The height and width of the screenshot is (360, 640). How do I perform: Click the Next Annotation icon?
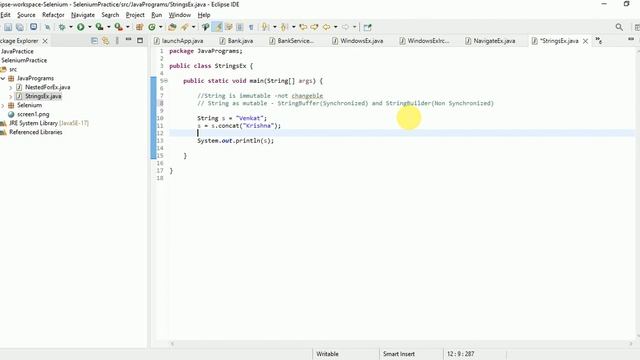pyautogui.click(x=266, y=27)
